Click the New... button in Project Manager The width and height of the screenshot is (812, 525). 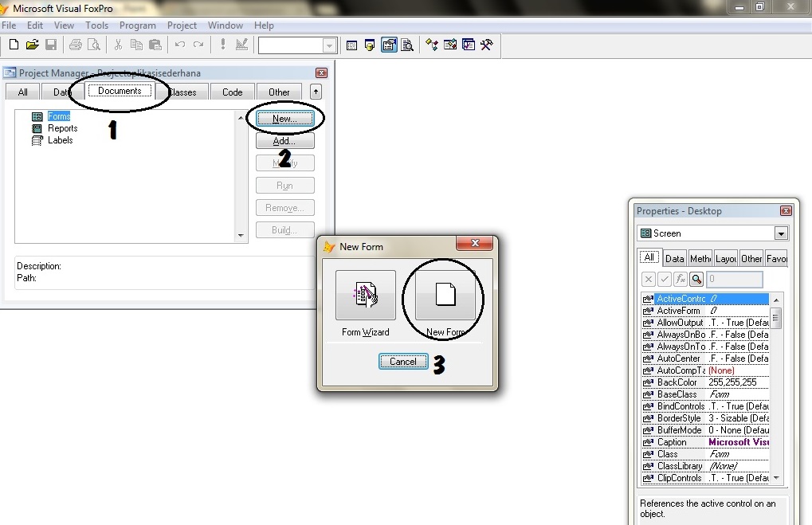click(x=284, y=119)
